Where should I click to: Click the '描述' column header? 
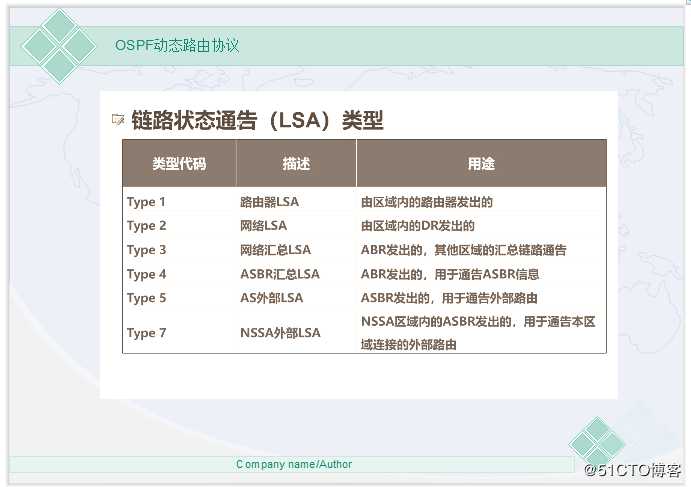click(296, 164)
